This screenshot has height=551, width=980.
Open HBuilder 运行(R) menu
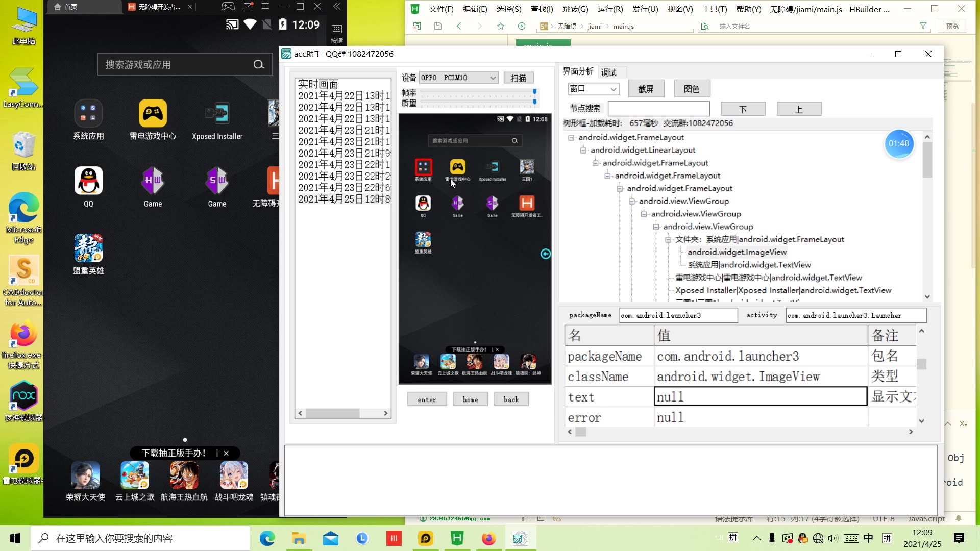(x=610, y=9)
